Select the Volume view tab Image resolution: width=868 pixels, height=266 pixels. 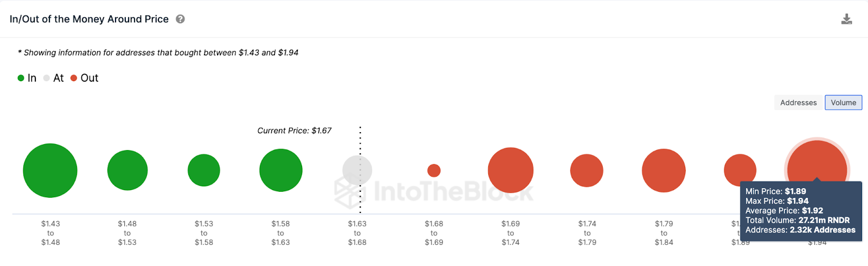point(843,102)
